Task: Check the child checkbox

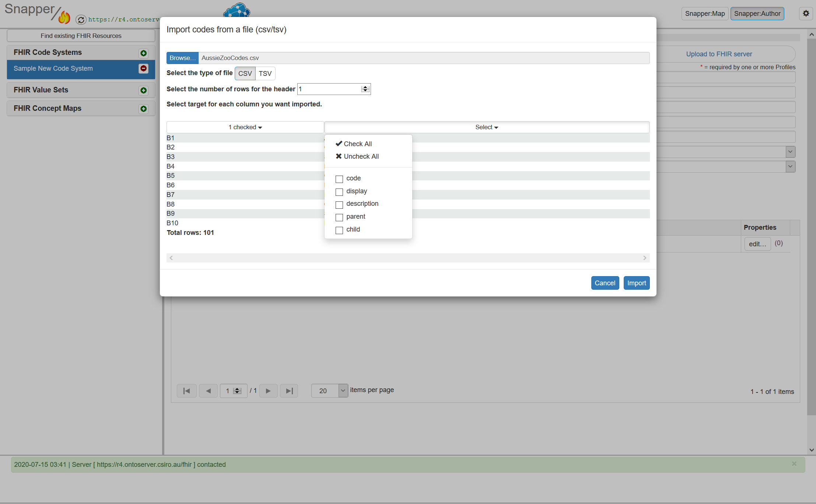Action: (339, 230)
